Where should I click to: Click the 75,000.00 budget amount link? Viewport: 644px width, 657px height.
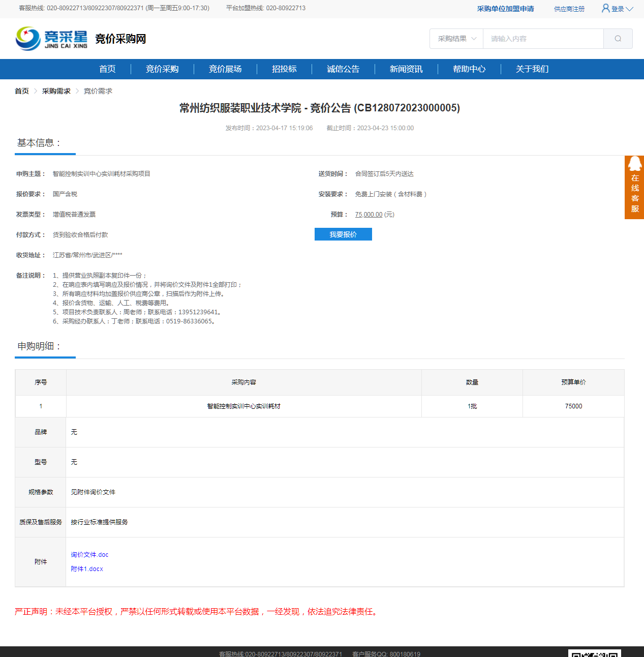click(x=369, y=215)
